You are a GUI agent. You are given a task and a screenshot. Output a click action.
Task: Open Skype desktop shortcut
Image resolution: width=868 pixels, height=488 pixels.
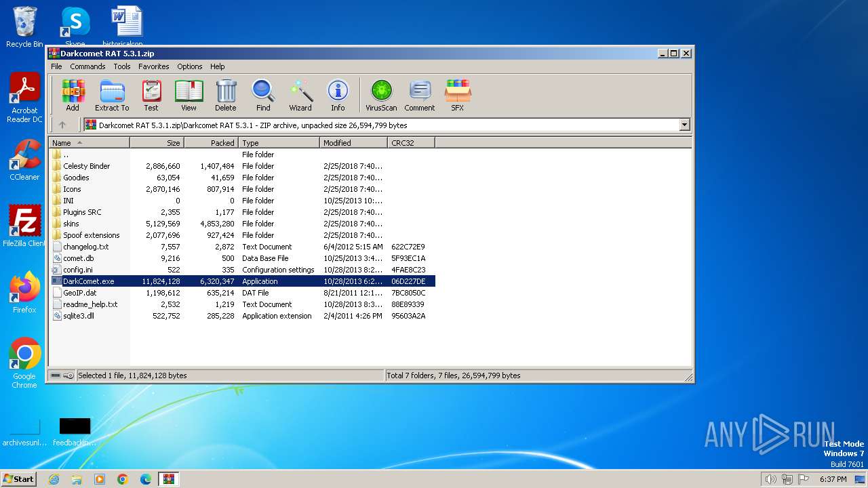click(75, 27)
